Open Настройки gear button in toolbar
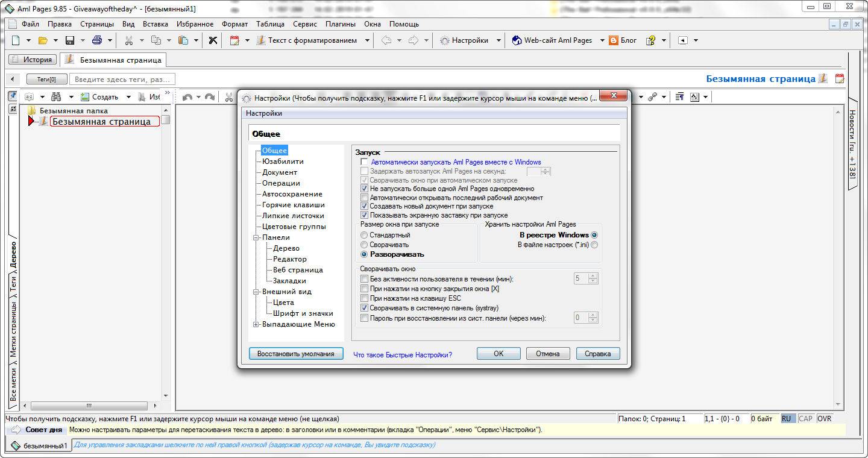This screenshot has width=868, height=458. click(464, 40)
